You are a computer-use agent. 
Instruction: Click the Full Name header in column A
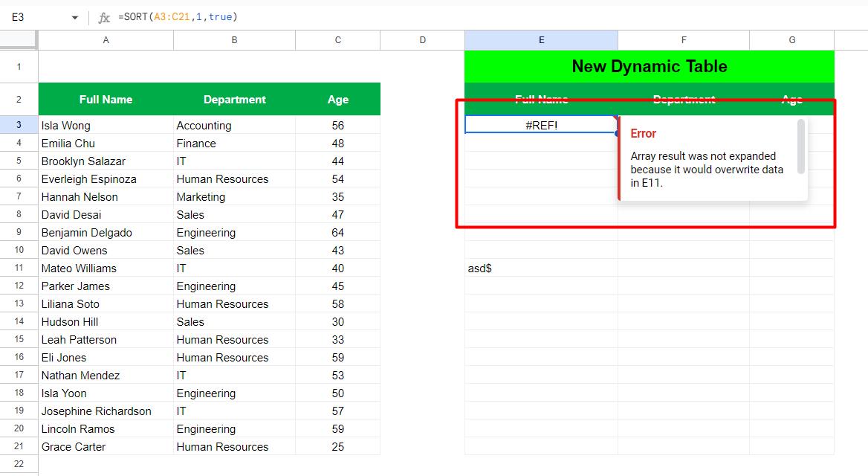pos(106,99)
